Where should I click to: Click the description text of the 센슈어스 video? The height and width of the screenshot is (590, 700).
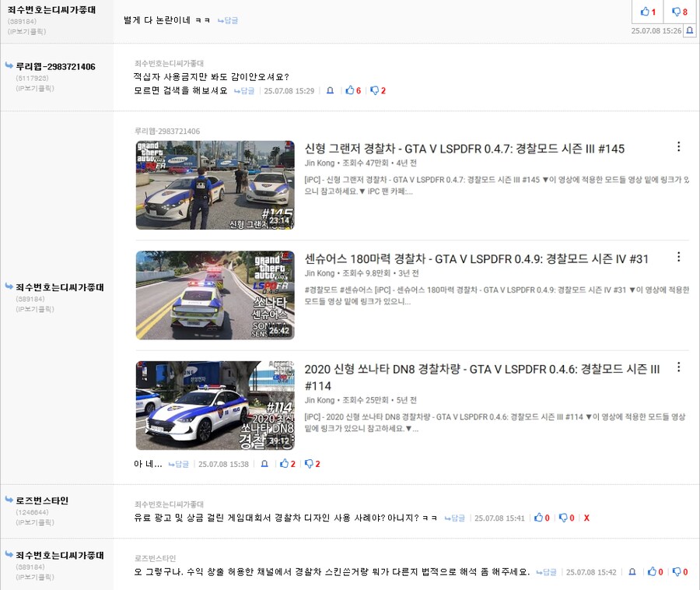[x=497, y=295]
